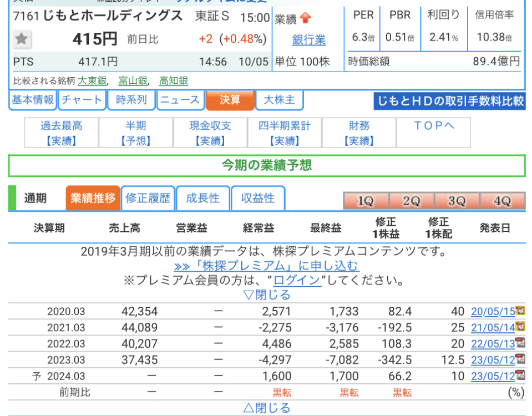Collapse using the ▽閉じる link

point(267,295)
